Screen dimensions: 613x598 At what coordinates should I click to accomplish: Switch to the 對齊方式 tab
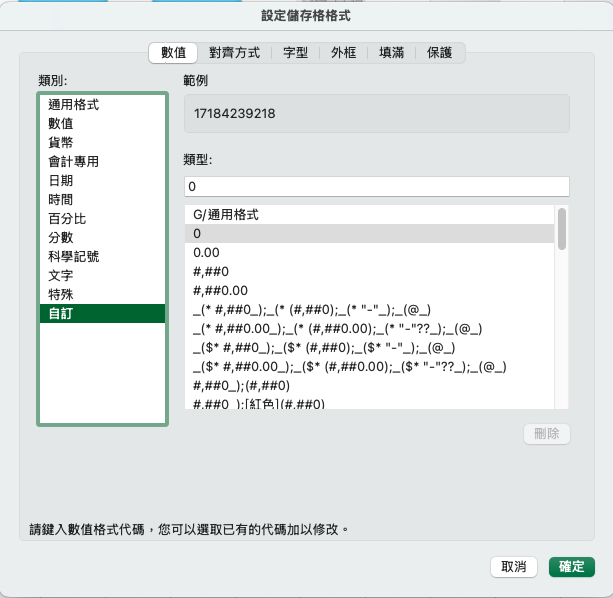[237, 52]
